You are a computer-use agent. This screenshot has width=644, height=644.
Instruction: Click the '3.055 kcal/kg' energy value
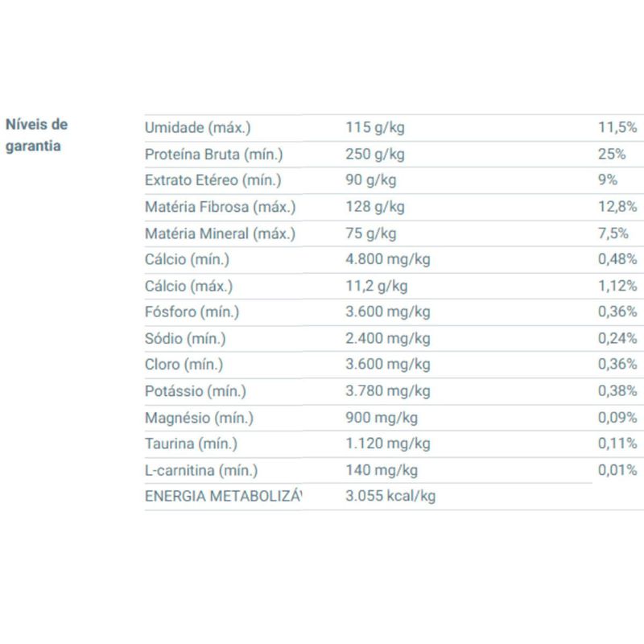click(390, 496)
